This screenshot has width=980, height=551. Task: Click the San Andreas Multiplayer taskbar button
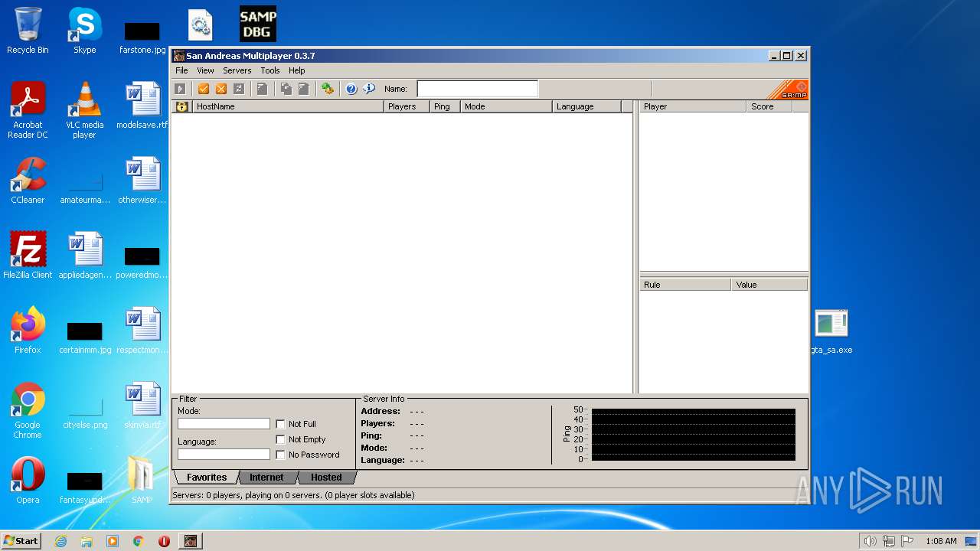pos(191,541)
